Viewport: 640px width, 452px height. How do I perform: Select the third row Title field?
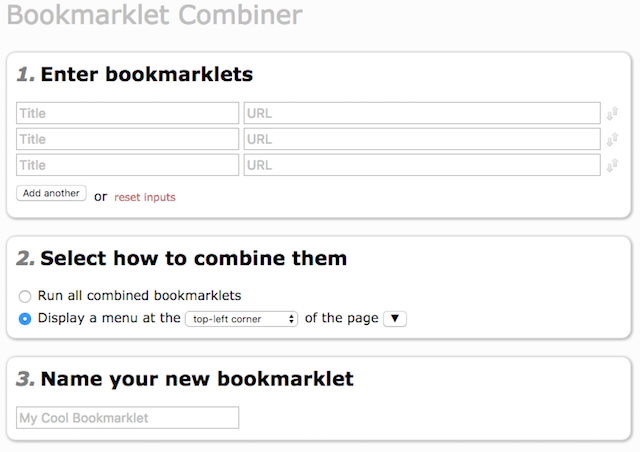(127, 165)
